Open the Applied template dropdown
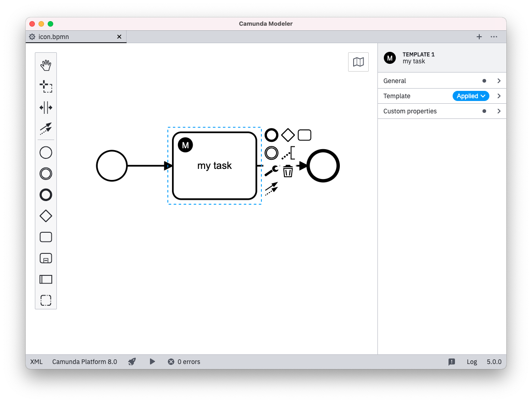This screenshot has height=403, width=532. point(471,96)
